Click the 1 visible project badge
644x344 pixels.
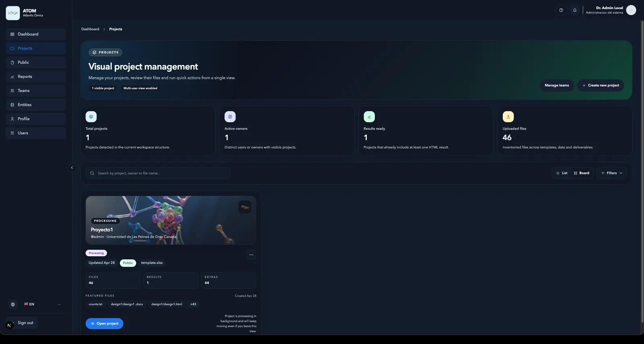103,88
